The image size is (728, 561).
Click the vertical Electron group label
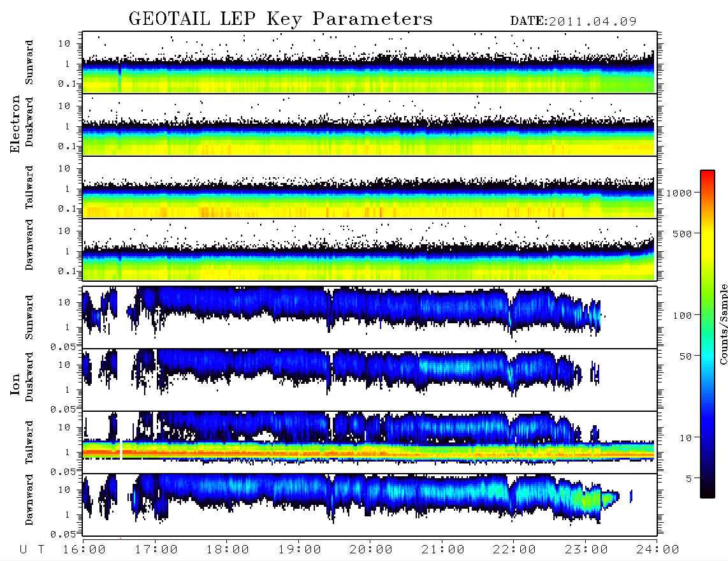(x=15, y=124)
